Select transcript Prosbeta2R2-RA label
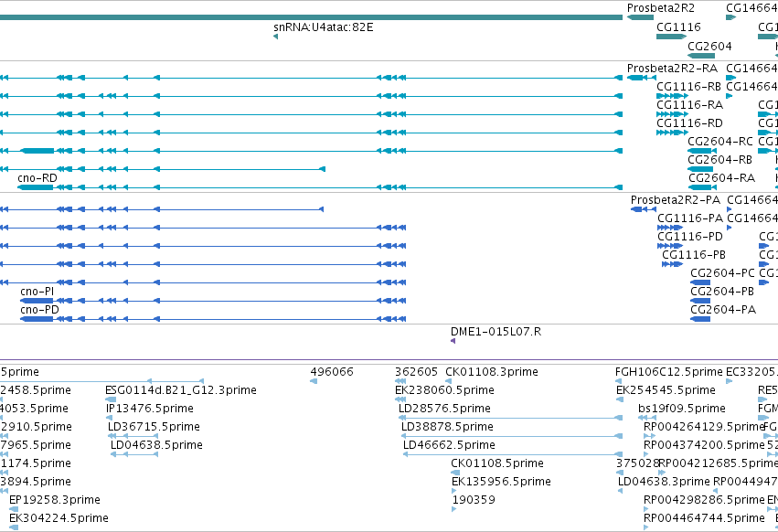The height and width of the screenshot is (532, 778). (672, 68)
